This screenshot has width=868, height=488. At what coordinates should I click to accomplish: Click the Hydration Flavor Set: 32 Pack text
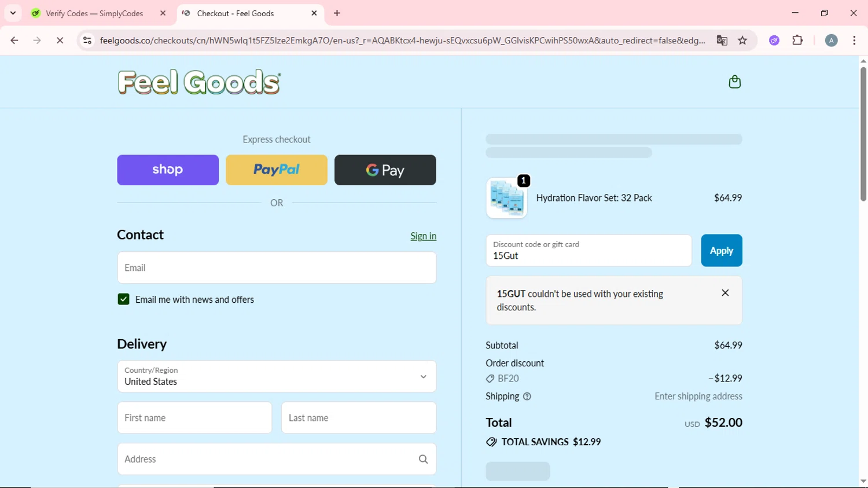click(594, 198)
